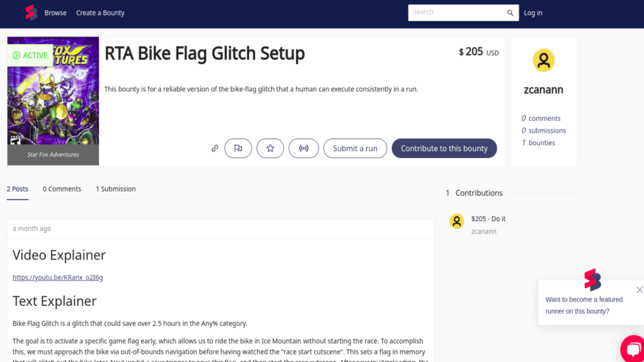Image resolution: width=644 pixels, height=362 pixels.
Task: Switch to the 0 Comments tab
Action: tap(62, 189)
